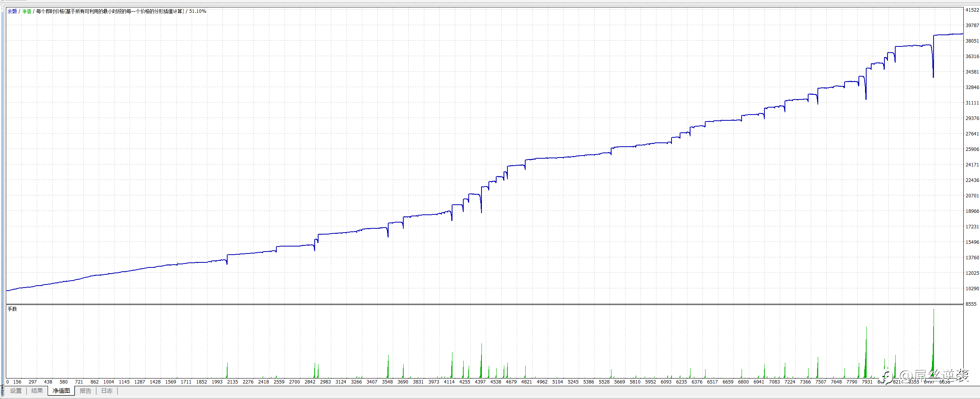Open the 报告 tab

86,391
